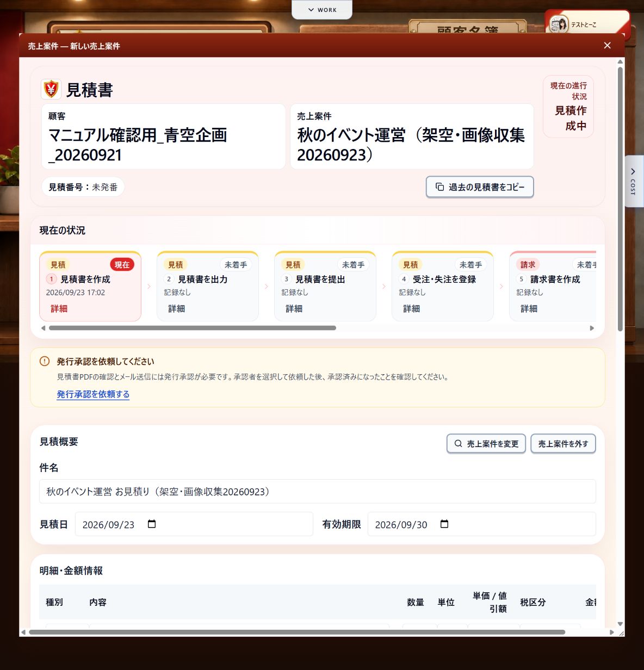Click the bottom scrollbar right arrow
Image resolution: width=644 pixels, height=670 pixels.
click(x=612, y=632)
